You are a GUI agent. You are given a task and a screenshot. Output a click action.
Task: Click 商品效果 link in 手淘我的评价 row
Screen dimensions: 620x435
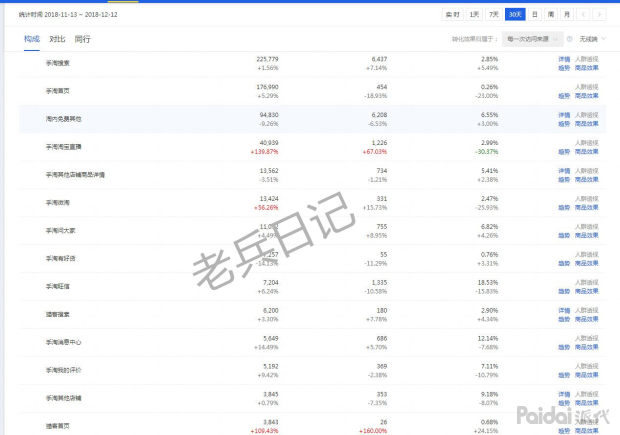(586, 375)
